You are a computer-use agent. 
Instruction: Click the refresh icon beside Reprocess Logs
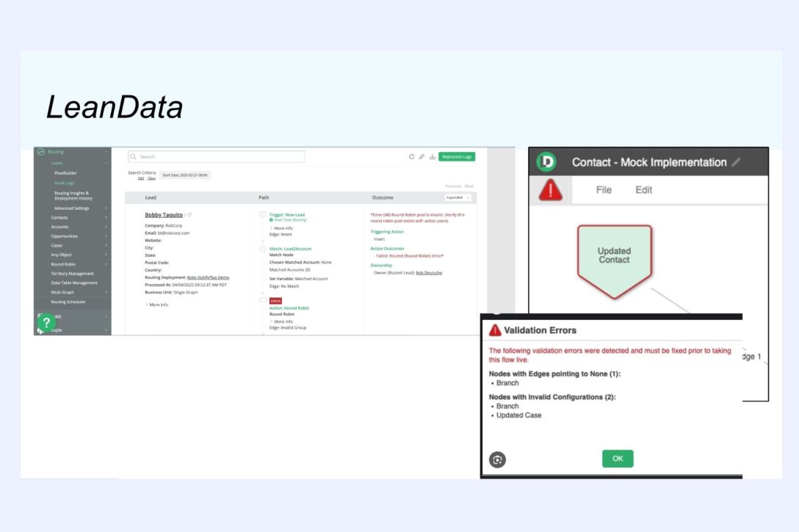411,157
